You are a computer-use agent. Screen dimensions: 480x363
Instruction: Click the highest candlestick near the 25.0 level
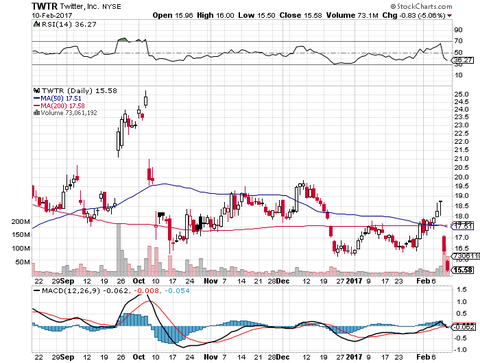point(146,100)
